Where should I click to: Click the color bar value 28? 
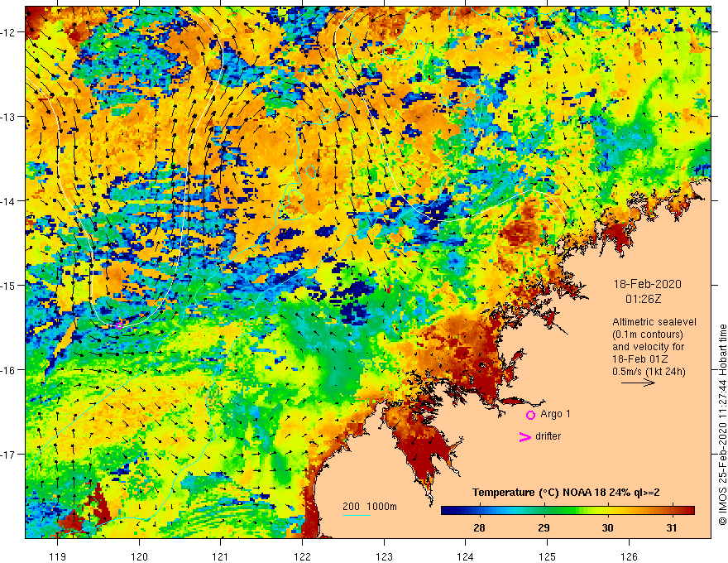coord(479,527)
